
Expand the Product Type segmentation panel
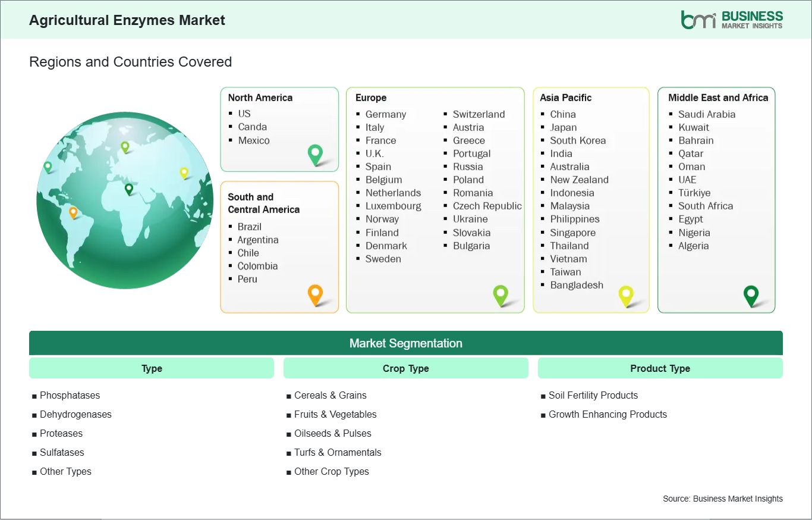pos(660,368)
